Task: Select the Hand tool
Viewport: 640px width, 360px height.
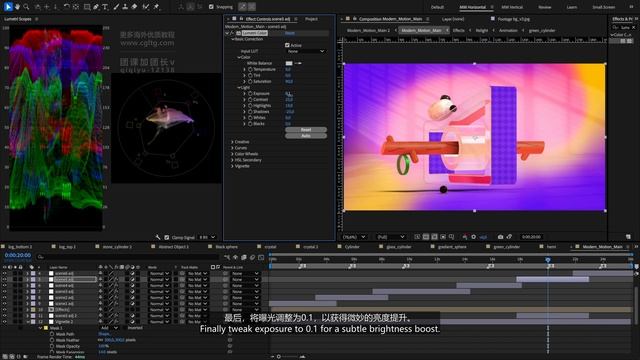Action: point(18,7)
